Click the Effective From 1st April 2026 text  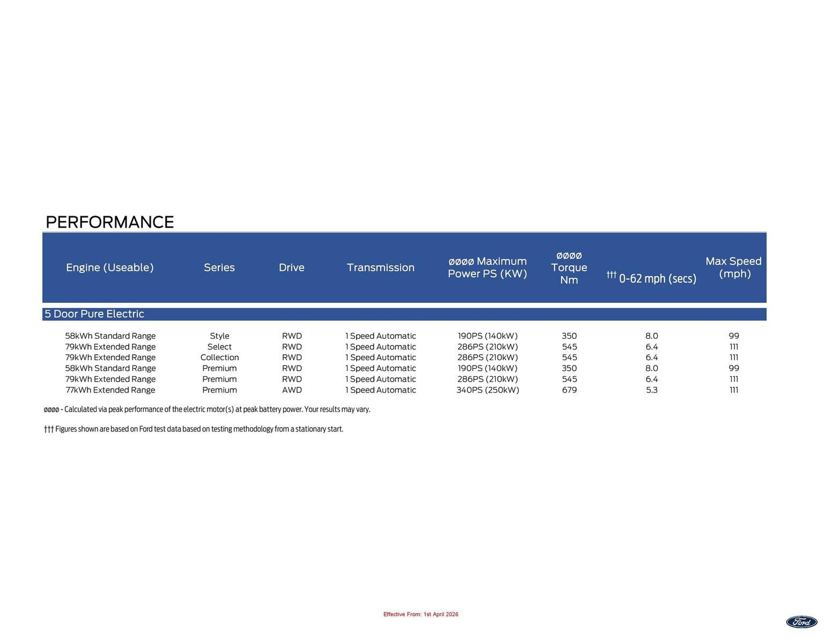421,614
